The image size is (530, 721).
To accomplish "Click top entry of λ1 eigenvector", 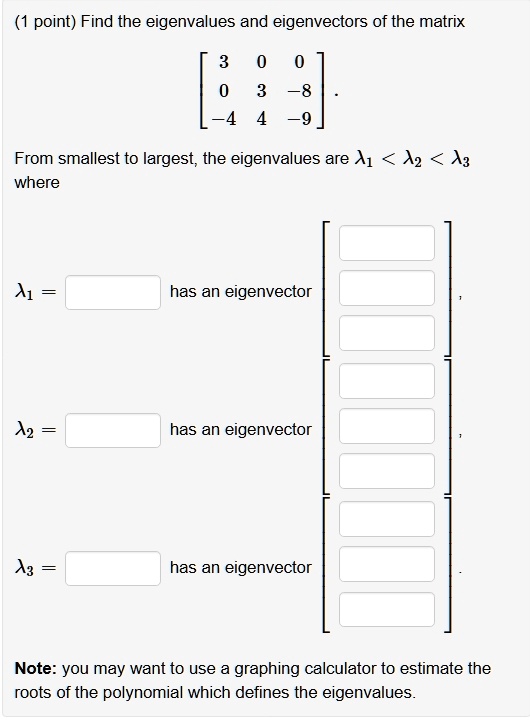I will 387,243.
